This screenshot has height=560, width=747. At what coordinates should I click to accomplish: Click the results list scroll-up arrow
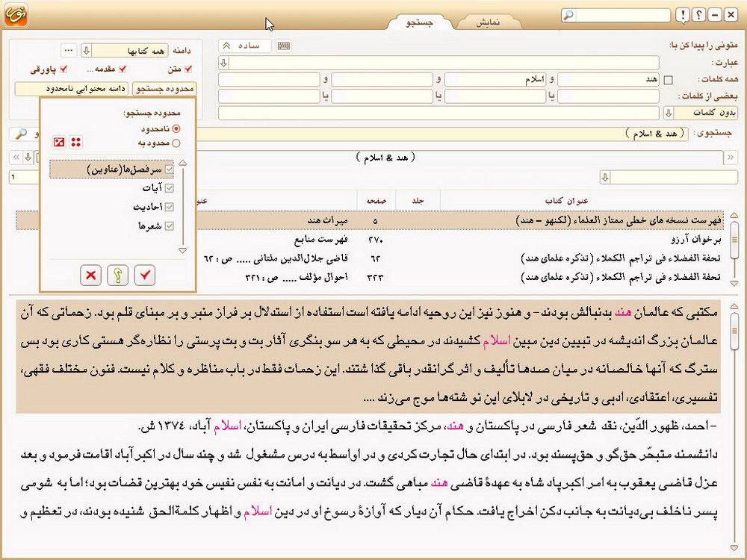coord(734,215)
